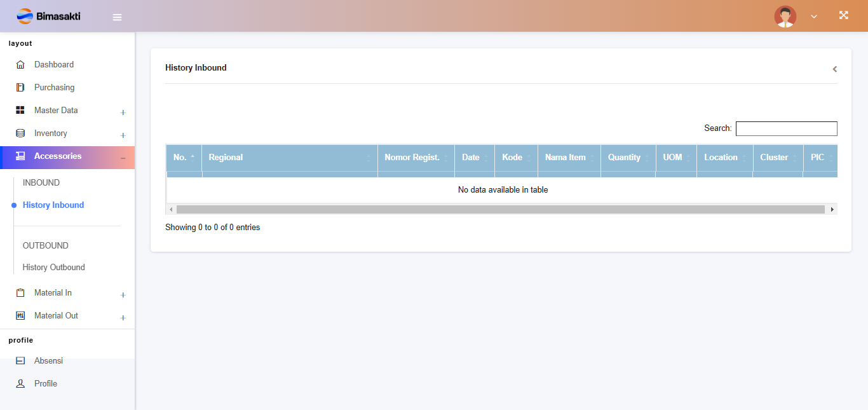Open History Outbound in sidebar

[x=53, y=268]
